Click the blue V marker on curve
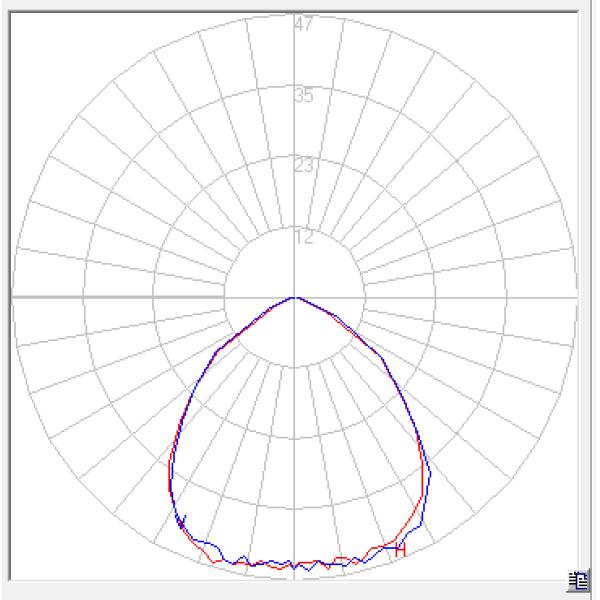 click(181, 521)
